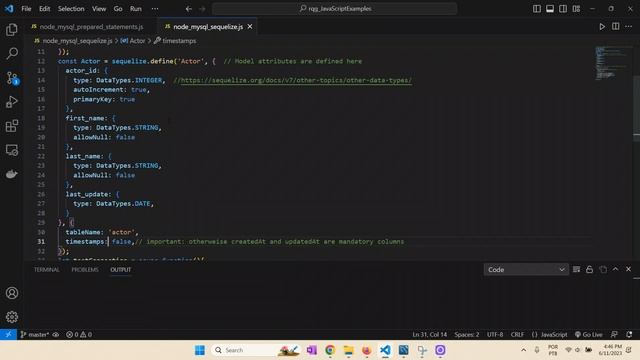The image size is (640, 360).
Task: Open the Docker view in activity bar
Action: click(x=12, y=174)
